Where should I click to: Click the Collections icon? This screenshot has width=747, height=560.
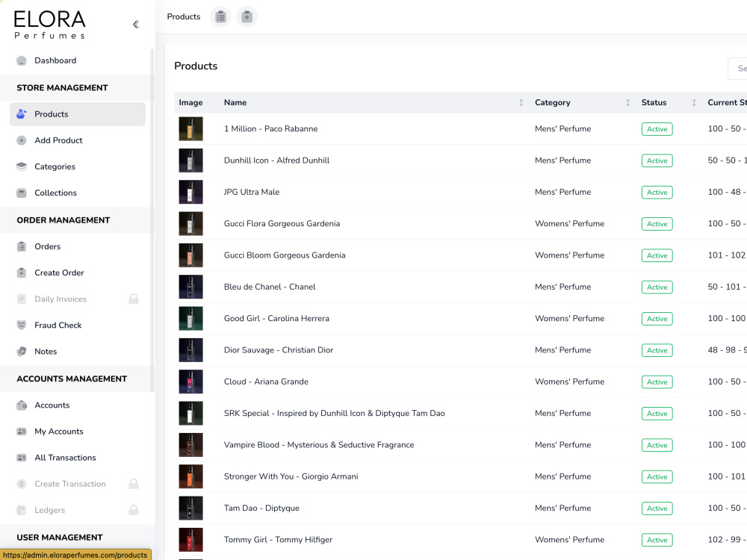(x=22, y=193)
